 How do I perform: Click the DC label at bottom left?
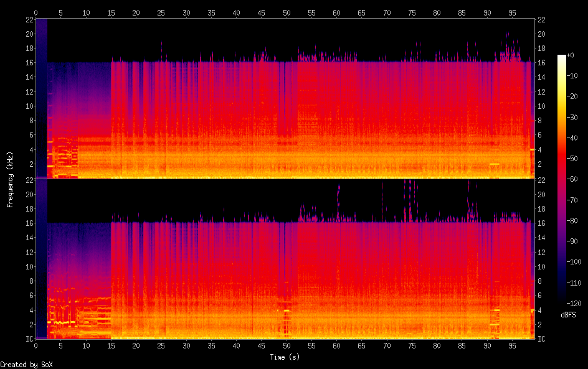click(x=29, y=339)
